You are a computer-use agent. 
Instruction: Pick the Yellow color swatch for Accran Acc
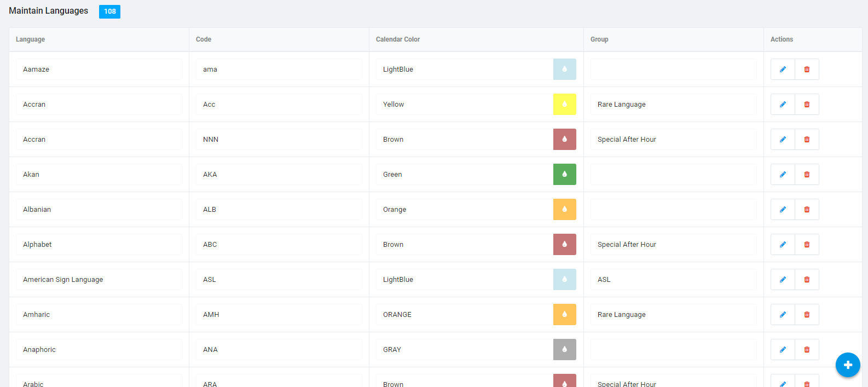[x=565, y=105]
